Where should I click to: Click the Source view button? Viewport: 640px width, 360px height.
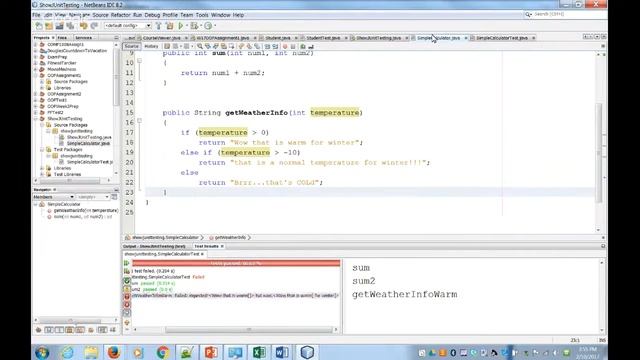tap(131, 47)
